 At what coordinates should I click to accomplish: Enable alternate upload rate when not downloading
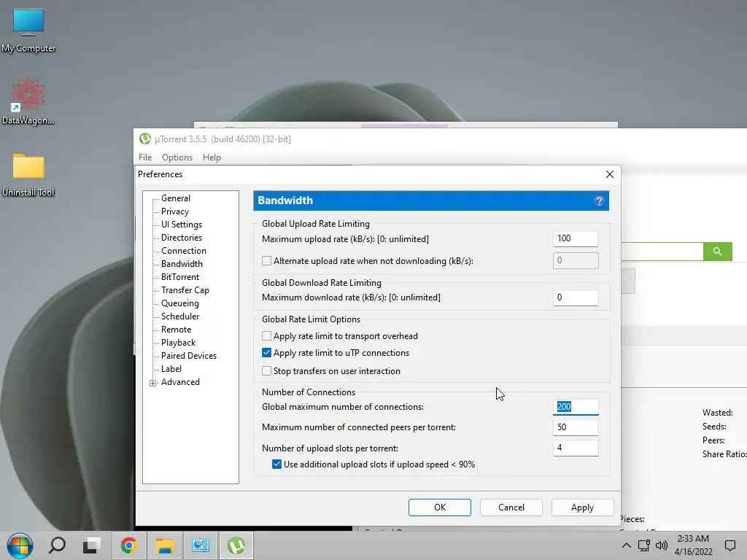(x=267, y=261)
